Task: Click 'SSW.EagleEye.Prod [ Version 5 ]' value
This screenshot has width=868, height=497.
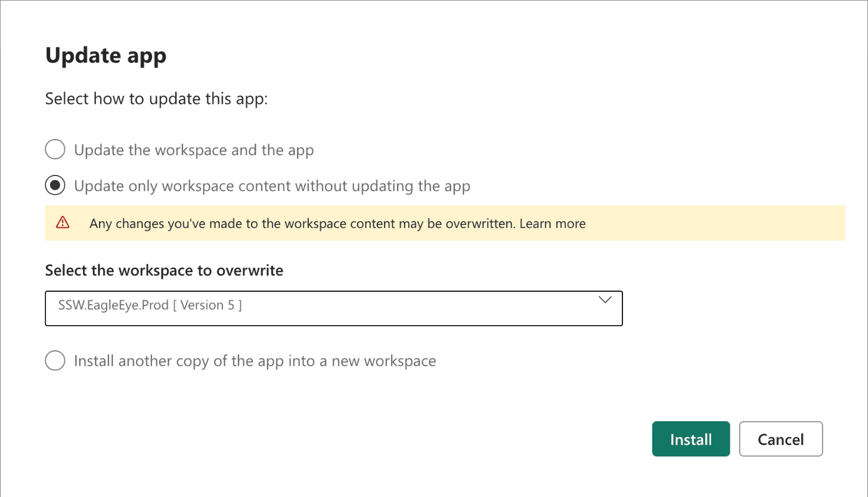Action: [x=150, y=305]
